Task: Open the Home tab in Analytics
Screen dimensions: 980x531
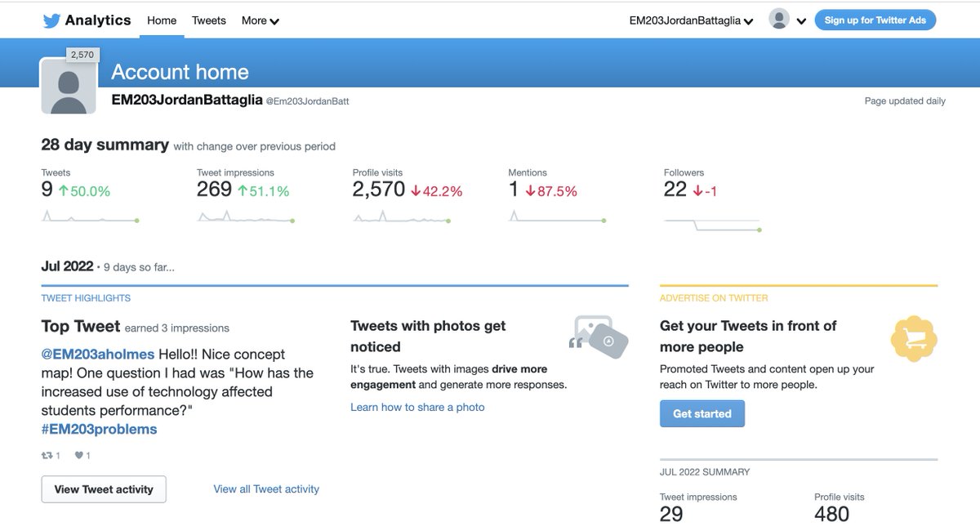Action: [x=162, y=20]
